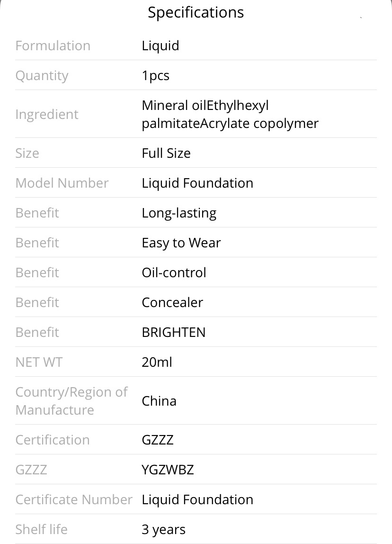The height and width of the screenshot is (544, 392).
Task: Select the China manufacture value
Action: pos(159,401)
